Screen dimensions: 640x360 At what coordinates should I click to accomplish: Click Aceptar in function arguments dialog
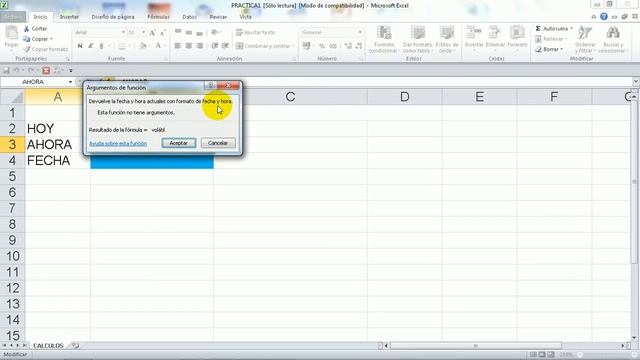(179, 143)
